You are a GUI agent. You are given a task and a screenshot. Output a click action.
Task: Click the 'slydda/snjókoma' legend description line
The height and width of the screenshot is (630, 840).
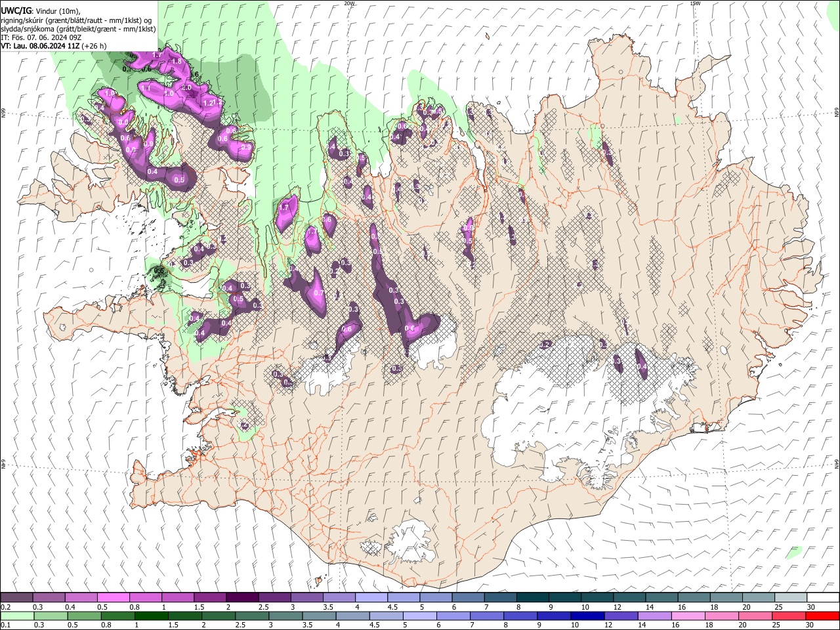coord(78,29)
